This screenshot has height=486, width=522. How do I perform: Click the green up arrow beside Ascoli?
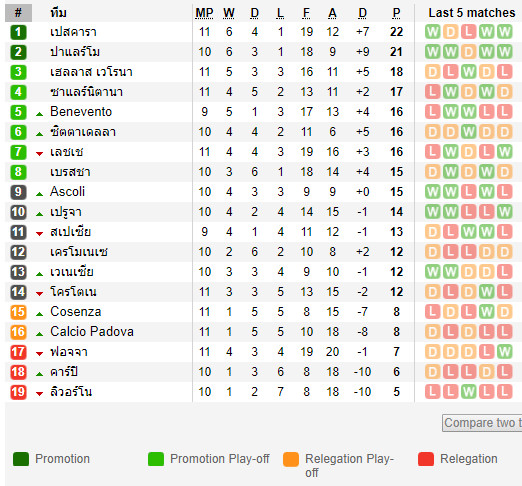(x=39, y=194)
